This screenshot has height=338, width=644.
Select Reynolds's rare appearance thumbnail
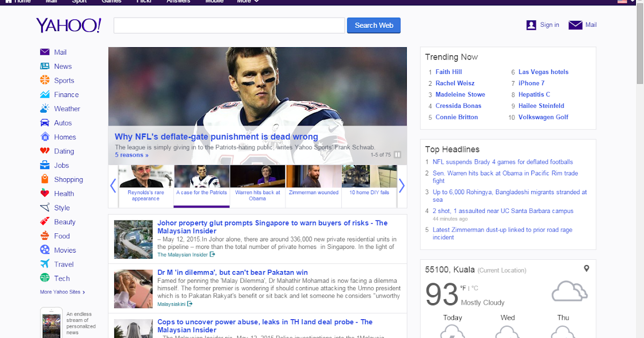coord(145,186)
